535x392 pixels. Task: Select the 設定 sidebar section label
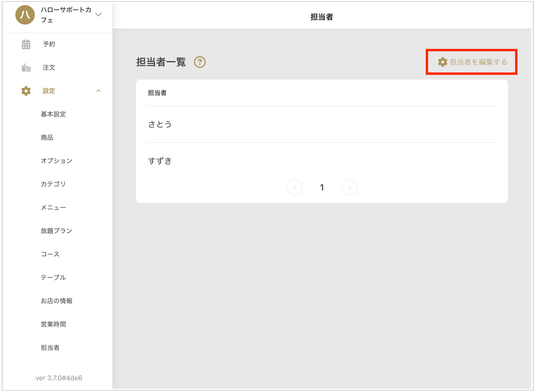coord(49,91)
